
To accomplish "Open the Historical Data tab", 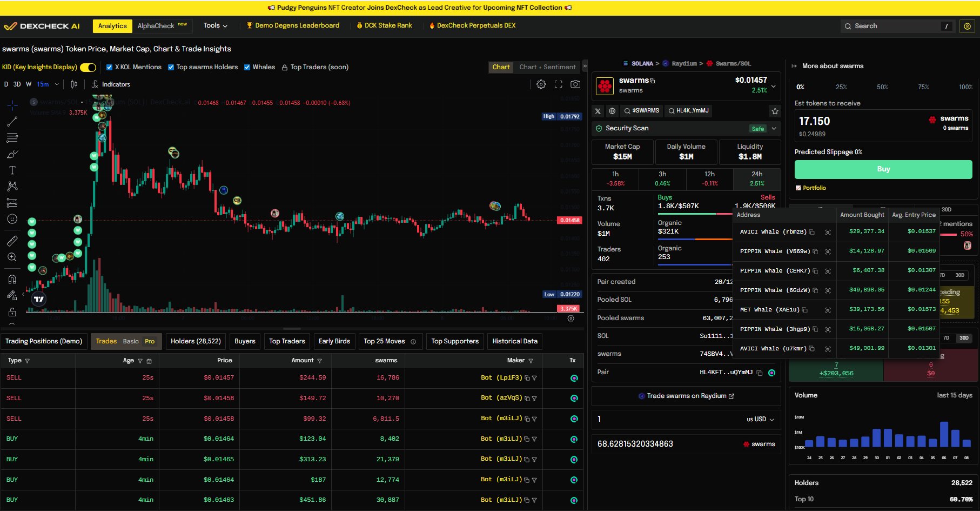I will point(514,341).
